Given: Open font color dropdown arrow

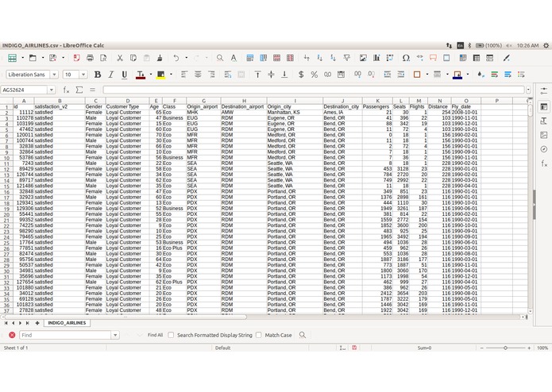Looking at the screenshot, I should [x=151, y=75].
